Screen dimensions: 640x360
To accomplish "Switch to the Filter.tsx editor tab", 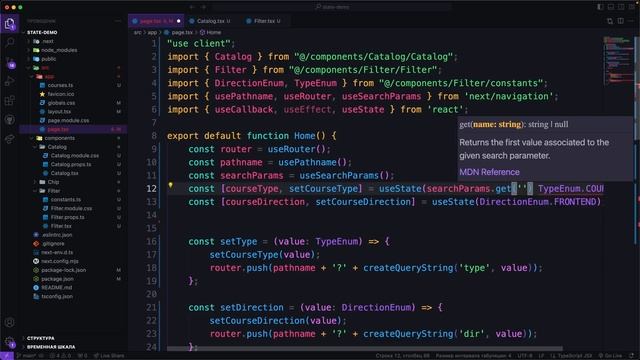I will tap(264, 21).
